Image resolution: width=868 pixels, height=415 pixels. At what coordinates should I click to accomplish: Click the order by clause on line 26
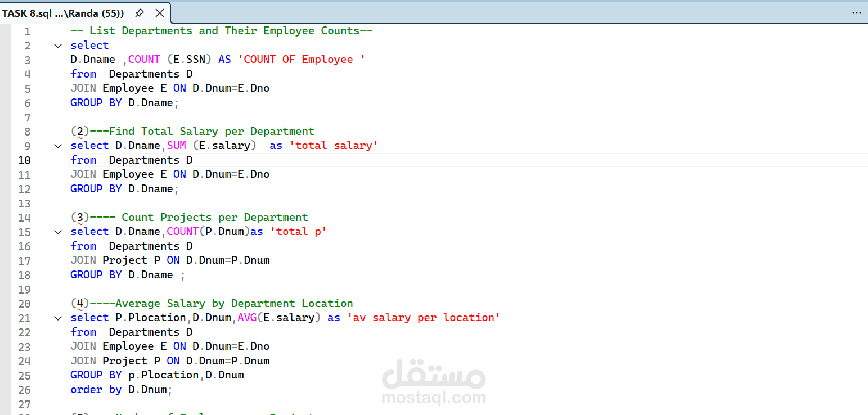(94, 389)
